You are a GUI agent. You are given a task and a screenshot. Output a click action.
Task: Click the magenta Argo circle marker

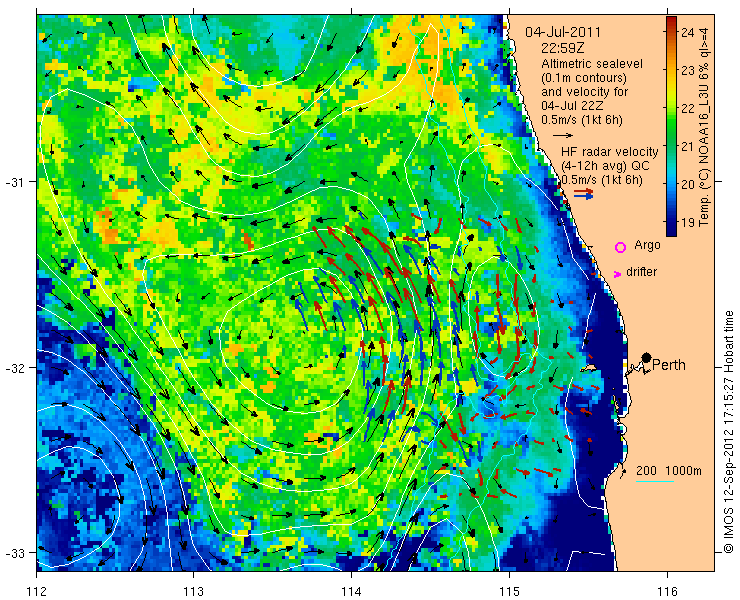[620, 247]
